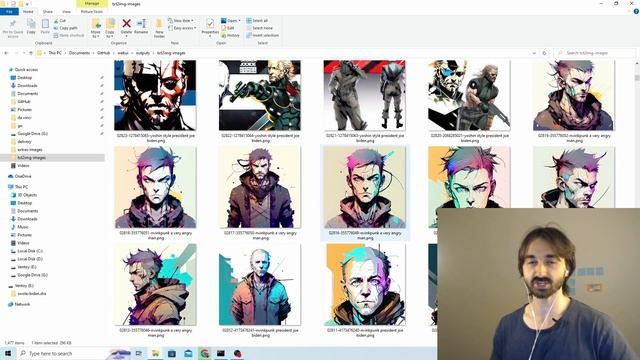Click the red X Delete icon
The width and height of the screenshot is (640, 360).
127,24
